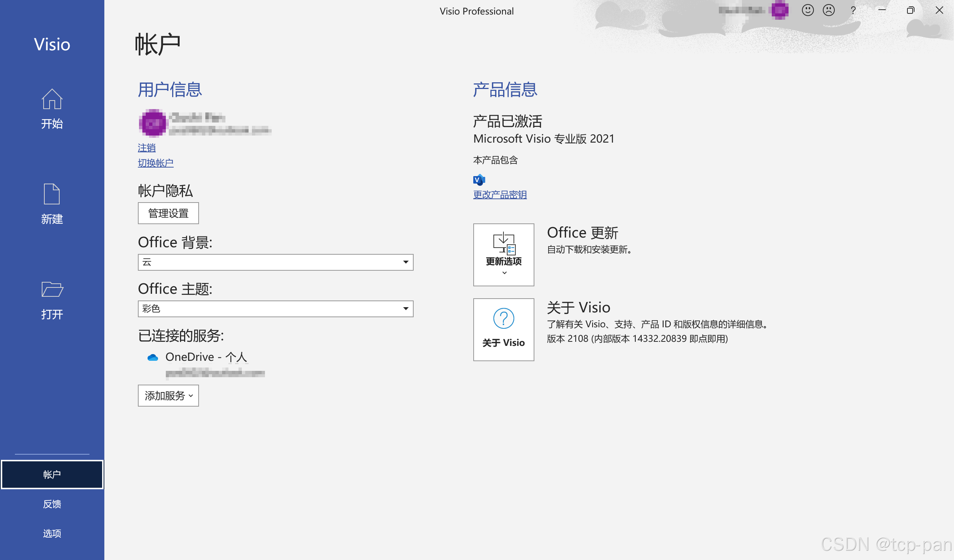
Task: Expand the 更新选项 update options button
Action: [x=503, y=255]
